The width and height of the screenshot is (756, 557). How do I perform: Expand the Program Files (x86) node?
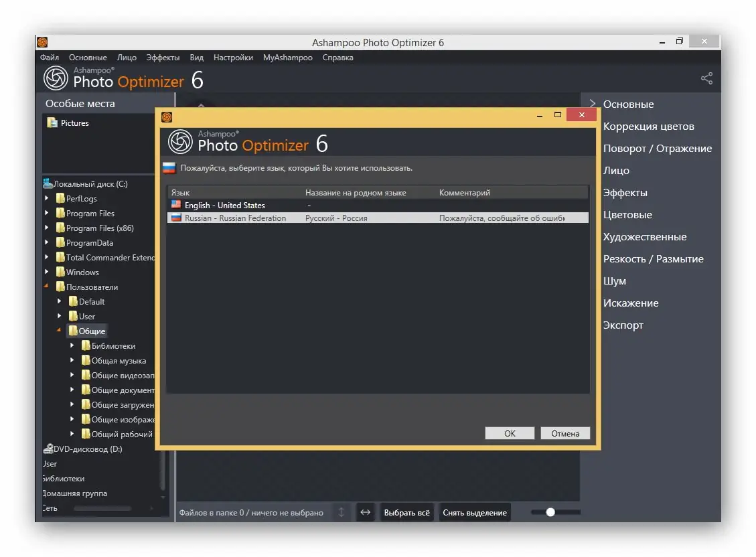click(x=47, y=228)
